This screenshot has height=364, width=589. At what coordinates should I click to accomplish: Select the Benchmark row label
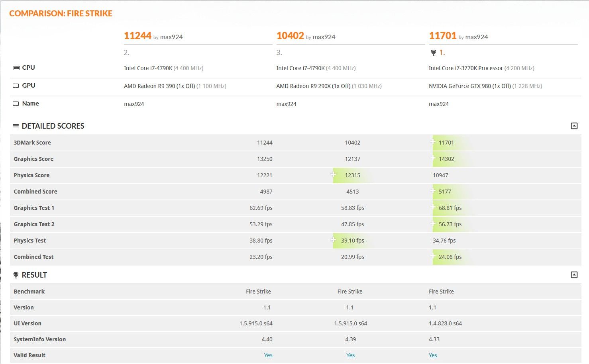point(29,292)
